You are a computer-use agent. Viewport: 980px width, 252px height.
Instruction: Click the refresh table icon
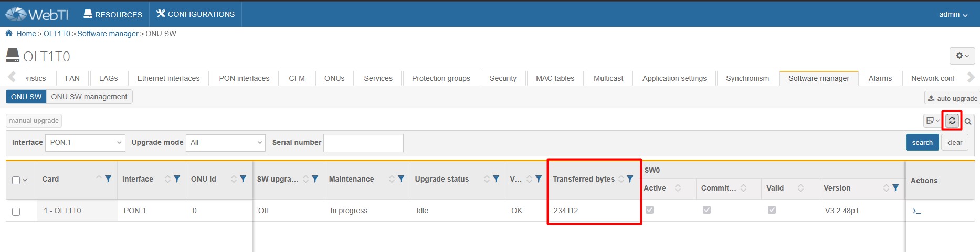click(x=952, y=121)
